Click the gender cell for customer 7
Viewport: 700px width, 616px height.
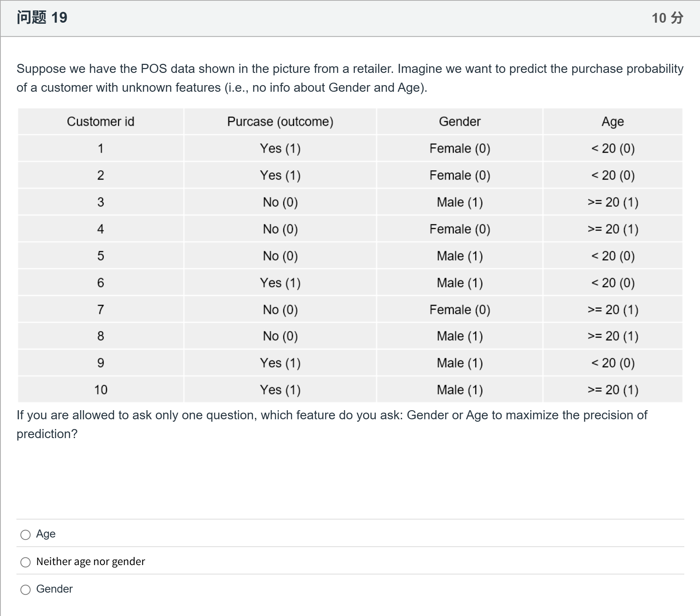pyautogui.click(x=460, y=309)
